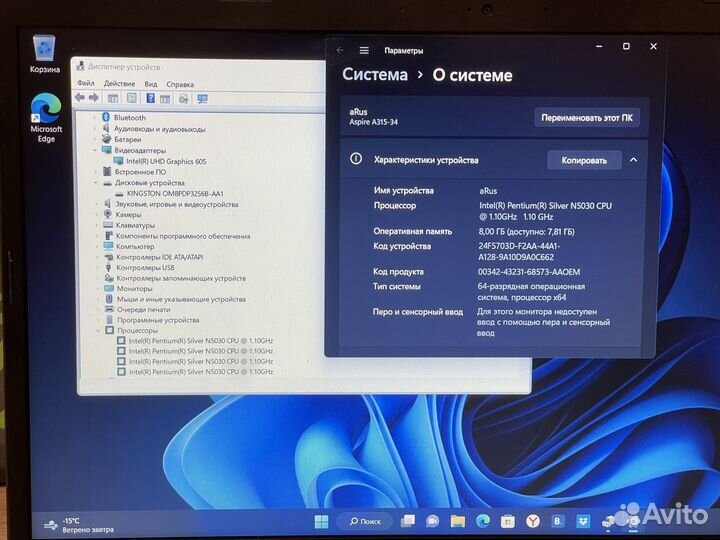720x540 pixels.
Task: Collapse the Видеоадаптеры category
Action: tap(96, 150)
